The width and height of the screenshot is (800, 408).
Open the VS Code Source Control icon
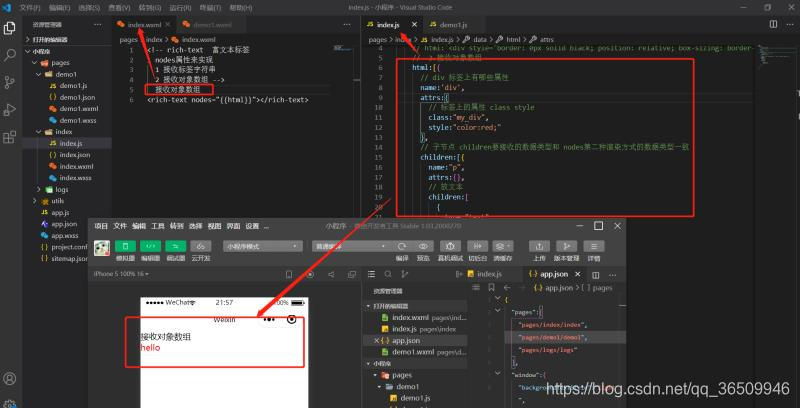(x=9, y=82)
